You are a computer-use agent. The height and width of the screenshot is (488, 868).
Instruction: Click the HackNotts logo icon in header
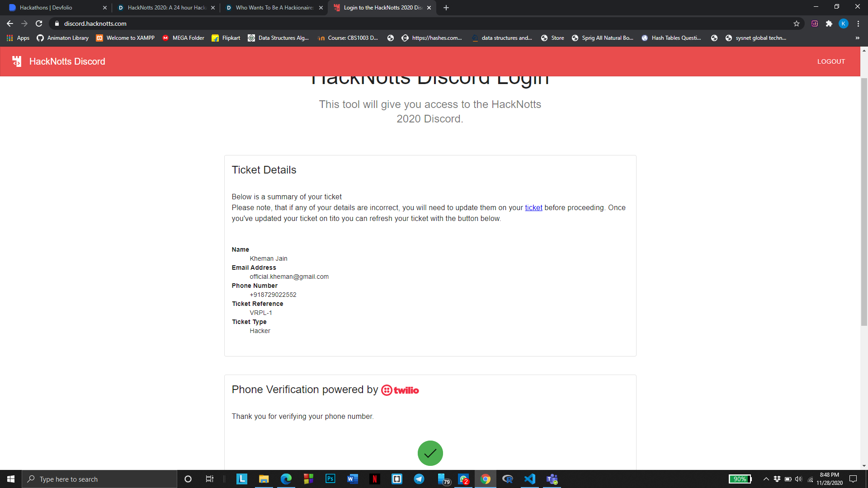[x=17, y=61]
